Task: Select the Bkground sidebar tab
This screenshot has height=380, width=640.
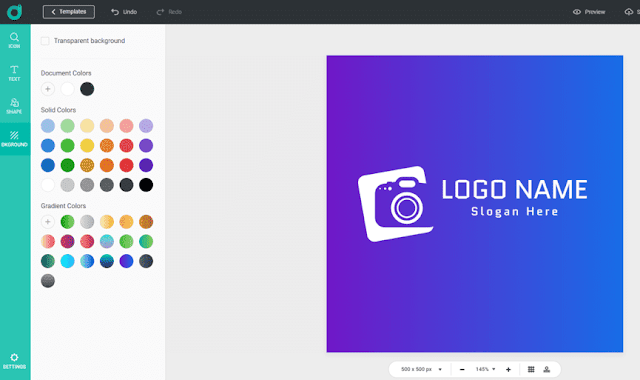Action: 15,139
